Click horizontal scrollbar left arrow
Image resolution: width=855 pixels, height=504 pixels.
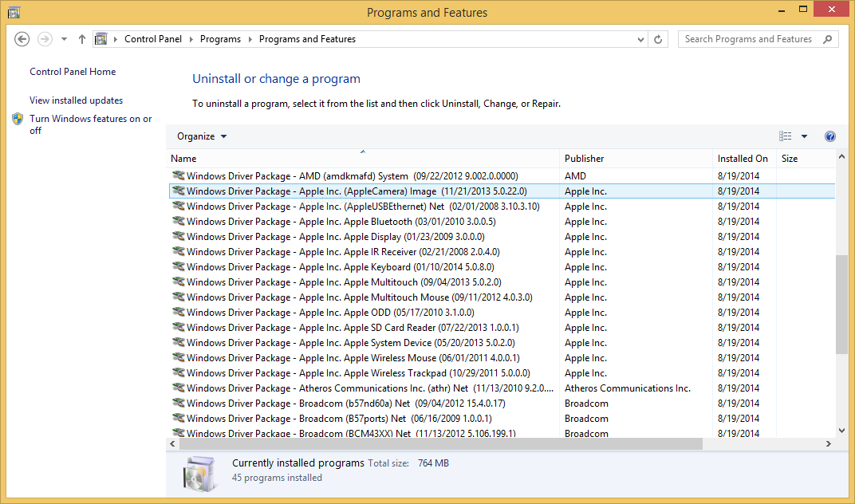click(x=173, y=444)
